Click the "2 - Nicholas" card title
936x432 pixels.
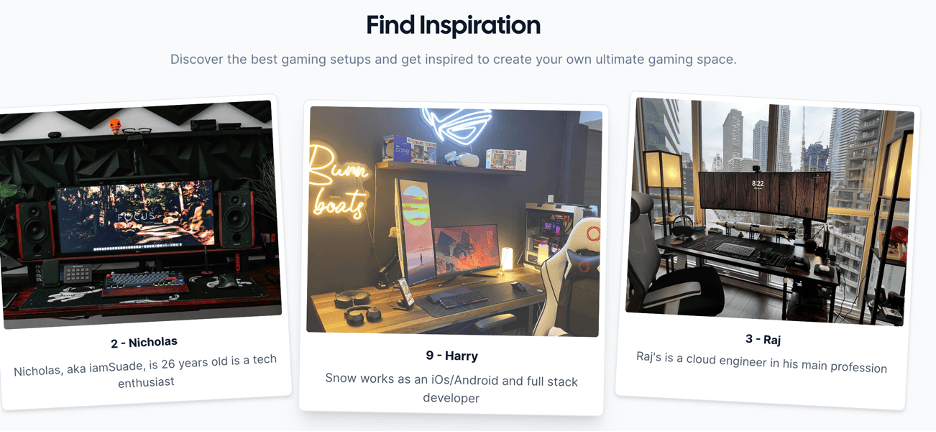(144, 343)
